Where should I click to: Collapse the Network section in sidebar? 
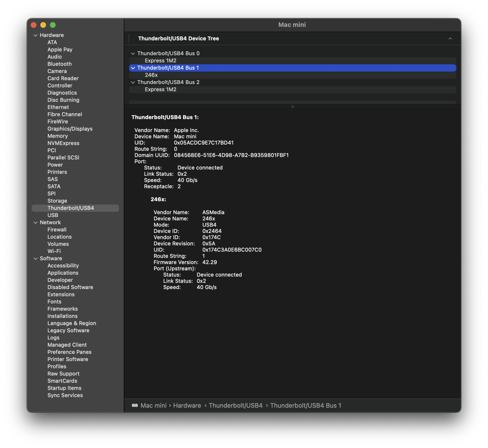pyautogui.click(x=35, y=223)
